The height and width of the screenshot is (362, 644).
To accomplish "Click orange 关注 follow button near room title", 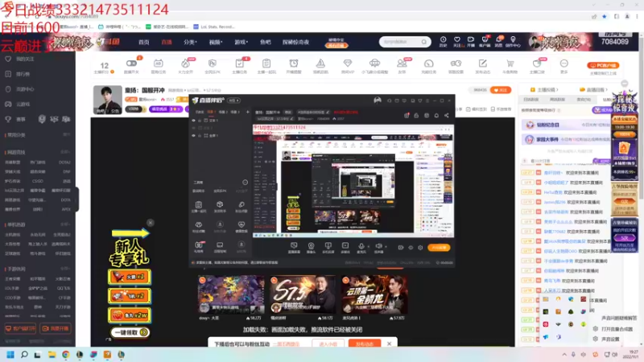I will point(500,90).
